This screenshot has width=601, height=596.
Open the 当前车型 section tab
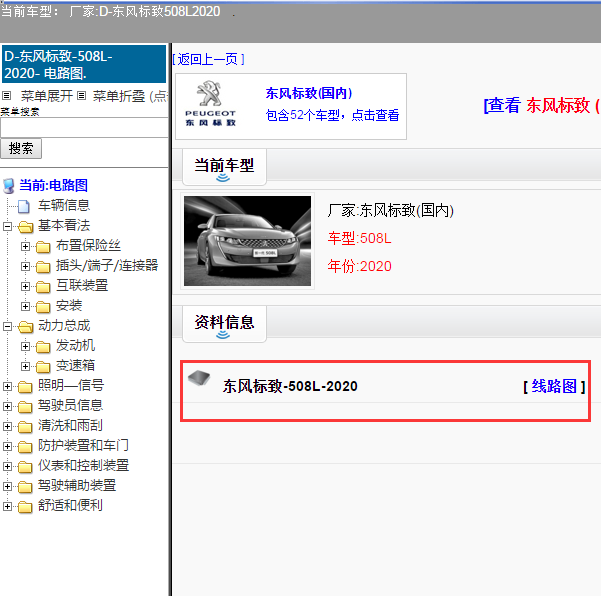pyautogui.click(x=224, y=167)
